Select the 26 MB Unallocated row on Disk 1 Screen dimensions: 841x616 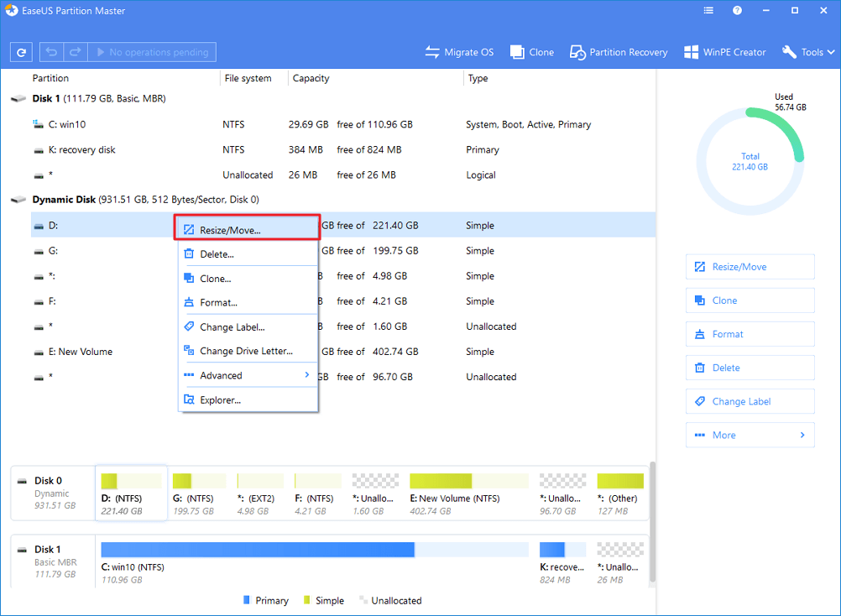click(343, 175)
